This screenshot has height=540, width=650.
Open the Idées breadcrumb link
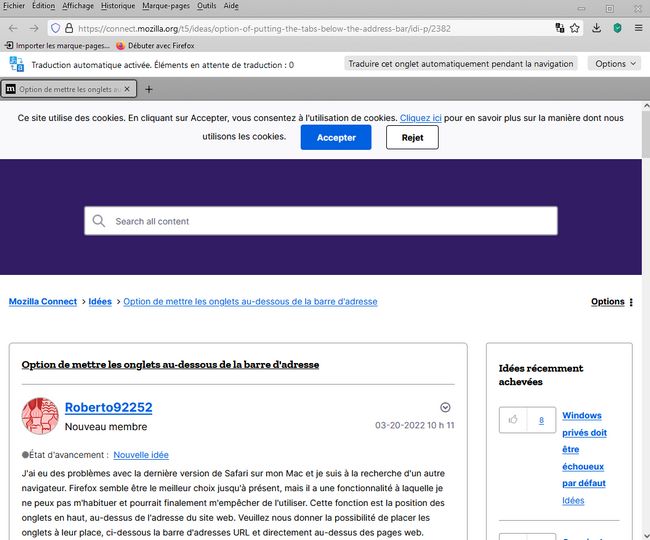100,301
